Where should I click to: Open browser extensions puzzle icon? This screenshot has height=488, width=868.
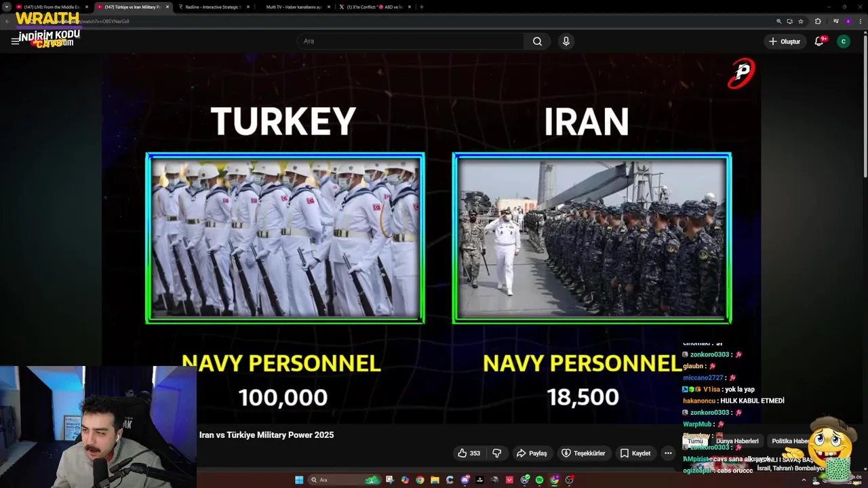pos(818,21)
